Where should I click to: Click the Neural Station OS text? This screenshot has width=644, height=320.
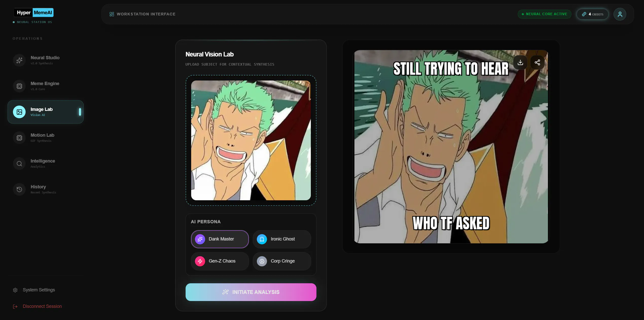34,22
